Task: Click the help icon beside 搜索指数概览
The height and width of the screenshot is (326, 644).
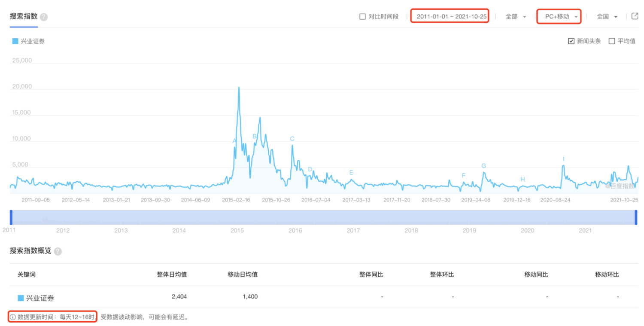Action: coord(58,251)
